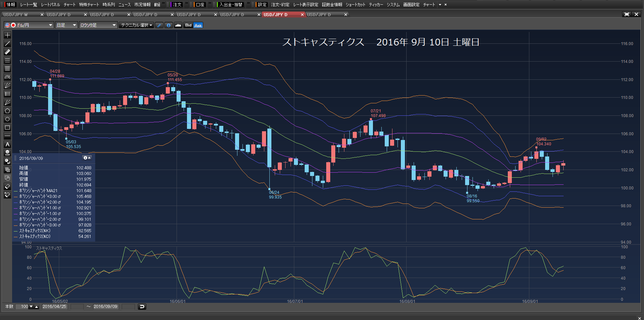
Task: Click the erase all drawings tool
Action: coord(7,195)
